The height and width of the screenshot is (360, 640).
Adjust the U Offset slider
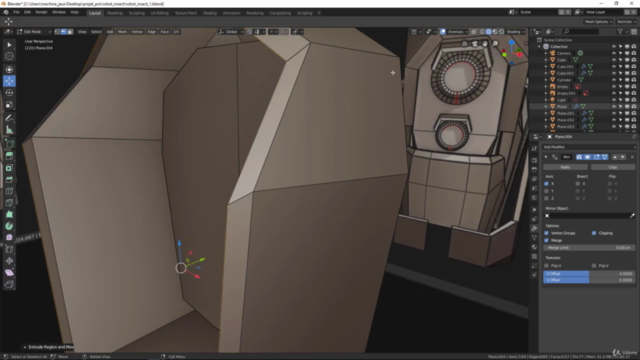point(589,273)
